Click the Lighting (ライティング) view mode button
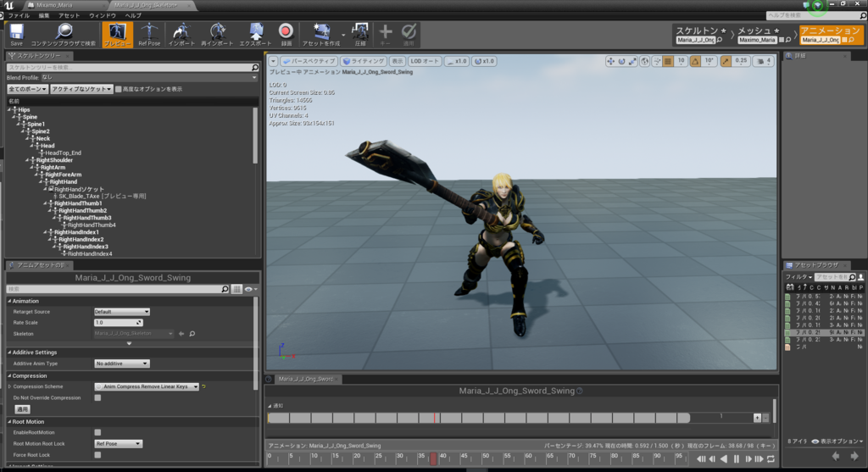This screenshot has width=868, height=472. (x=363, y=61)
